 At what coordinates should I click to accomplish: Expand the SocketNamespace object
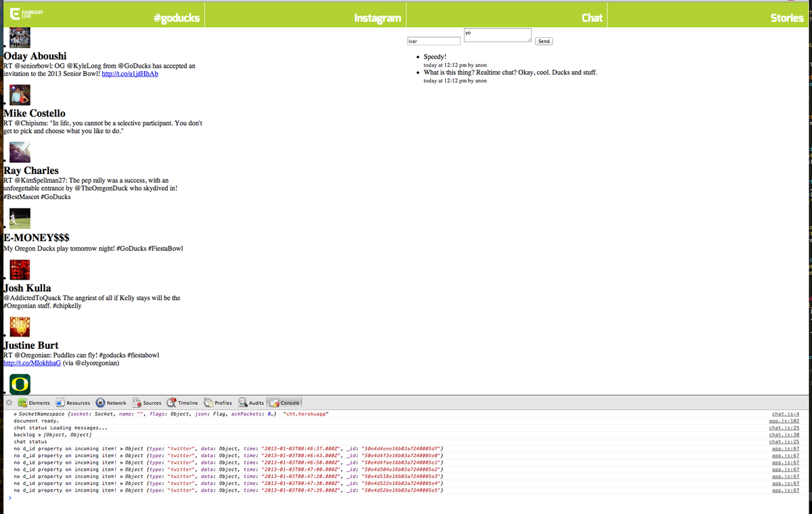[16, 414]
